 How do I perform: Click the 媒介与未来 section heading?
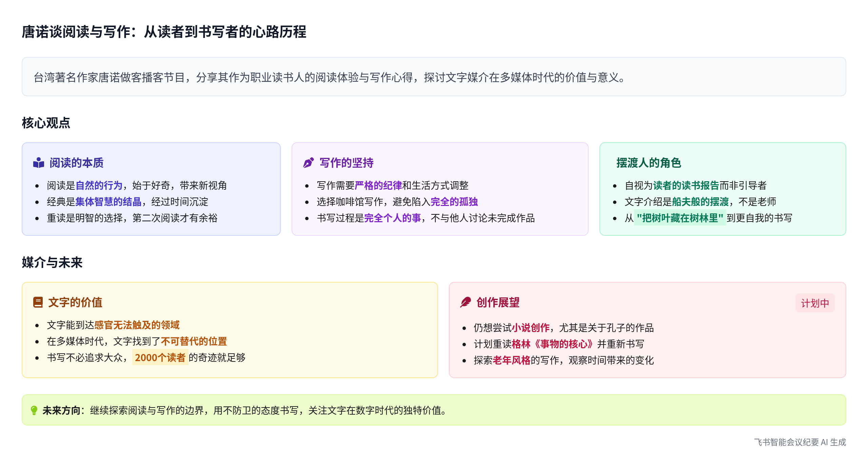[x=52, y=262]
